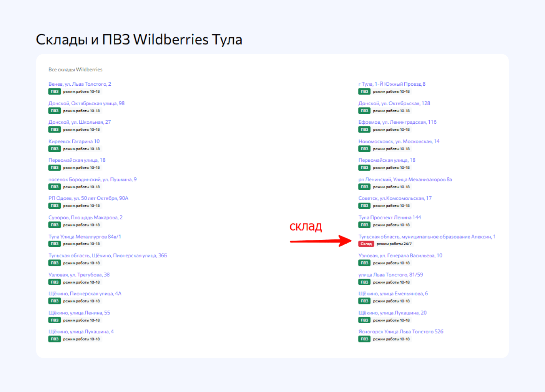545x392 pixels.
Task: Open Тула Проспект Ленина 144 link
Action: tap(390, 218)
